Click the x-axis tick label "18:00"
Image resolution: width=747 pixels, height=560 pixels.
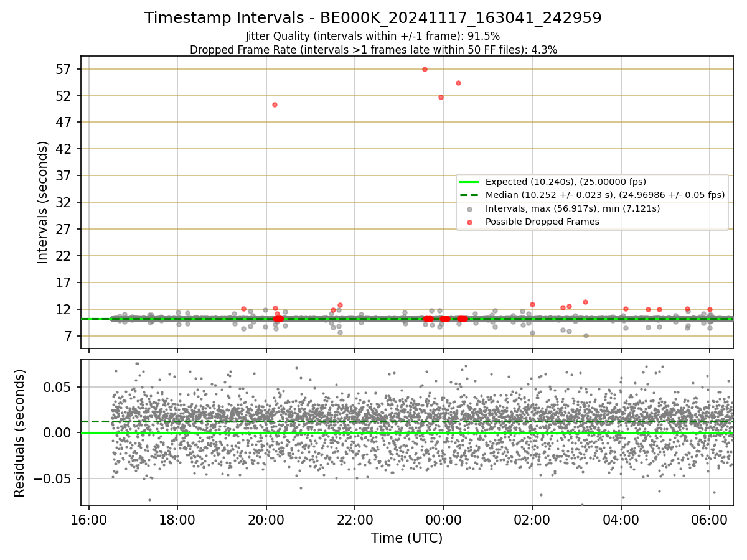[x=177, y=519]
